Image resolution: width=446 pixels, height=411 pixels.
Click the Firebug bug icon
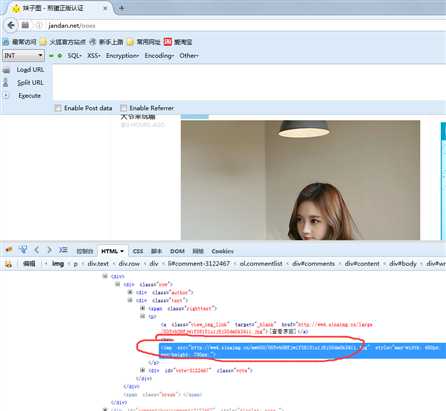[x=9, y=250]
